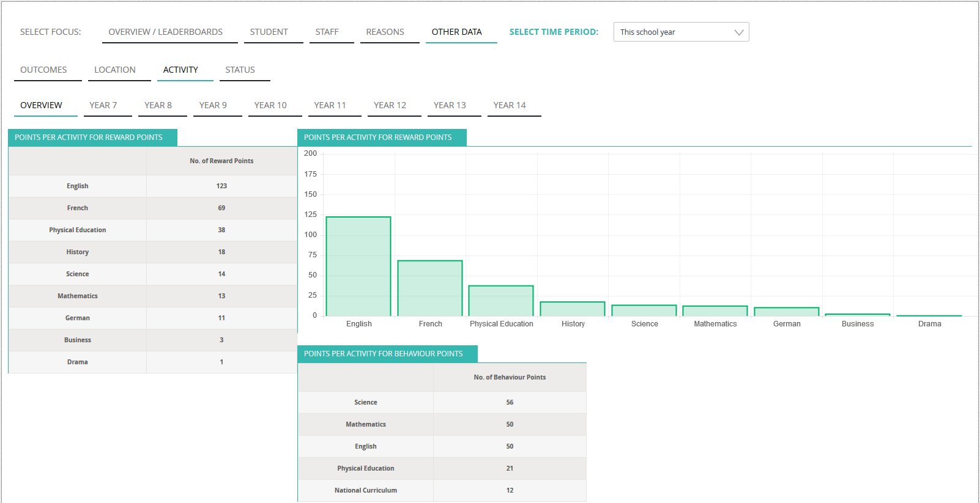Screen dimensions: 980x503
Task: Click the Drama label on chart axis
Action: click(x=929, y=324)
